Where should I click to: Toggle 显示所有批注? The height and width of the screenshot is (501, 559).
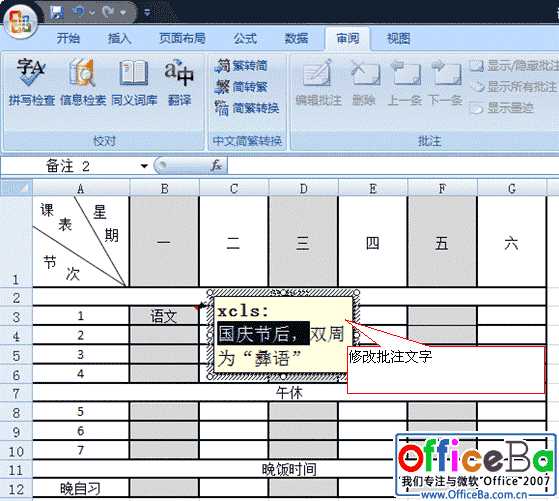pyautogui.click(x=513, y=87)
